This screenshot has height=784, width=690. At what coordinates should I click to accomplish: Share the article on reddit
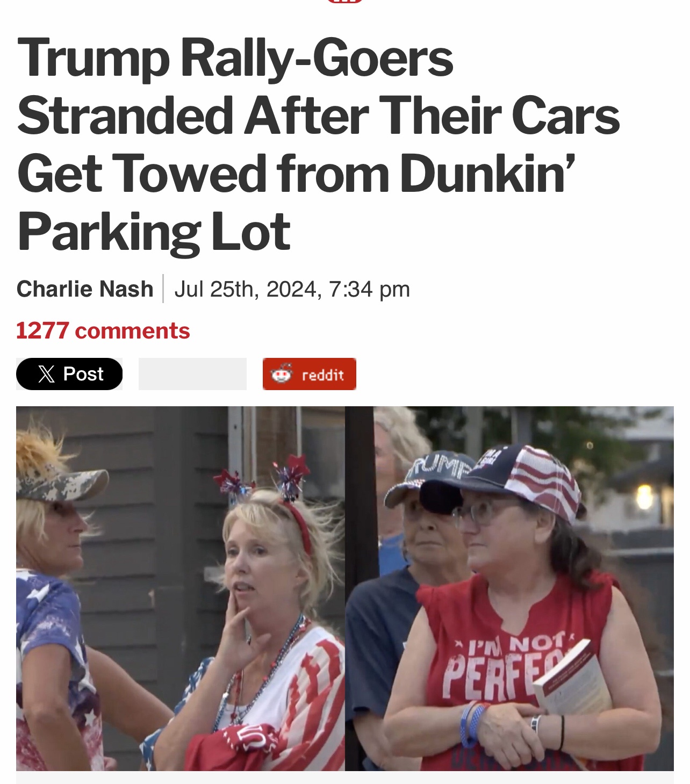pyautogui.click(x=310, y=374)
